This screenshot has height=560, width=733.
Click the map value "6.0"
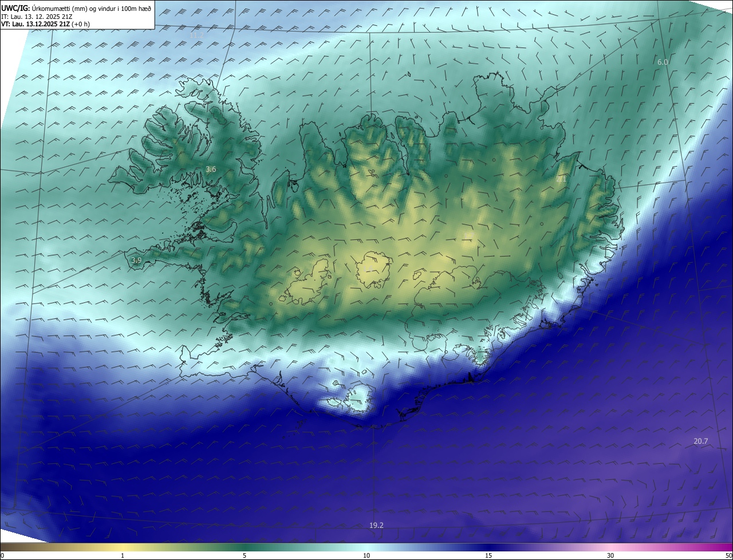[663, 62]
